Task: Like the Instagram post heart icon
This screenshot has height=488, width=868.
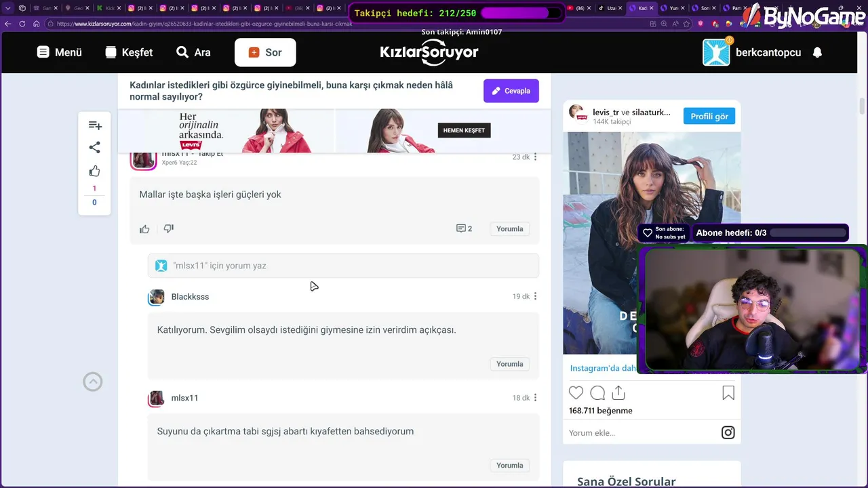Action: tap(576, 393)
